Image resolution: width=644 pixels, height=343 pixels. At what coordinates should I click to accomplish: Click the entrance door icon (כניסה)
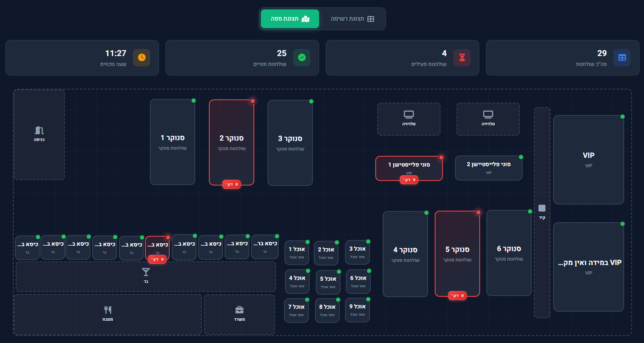[39, 130]
